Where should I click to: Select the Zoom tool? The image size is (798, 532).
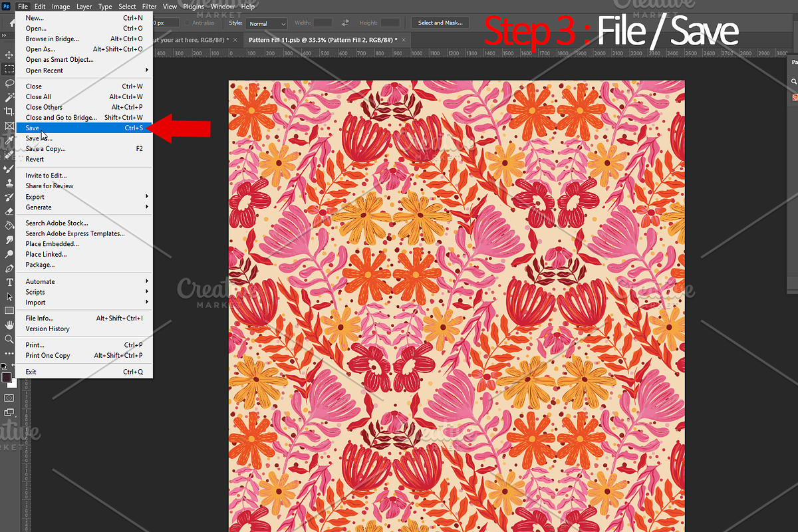(x=9, y=339)
